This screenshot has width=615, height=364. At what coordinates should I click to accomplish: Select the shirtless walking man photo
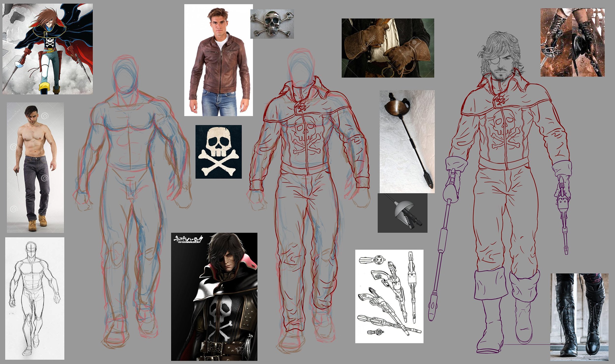click(35, 167)
